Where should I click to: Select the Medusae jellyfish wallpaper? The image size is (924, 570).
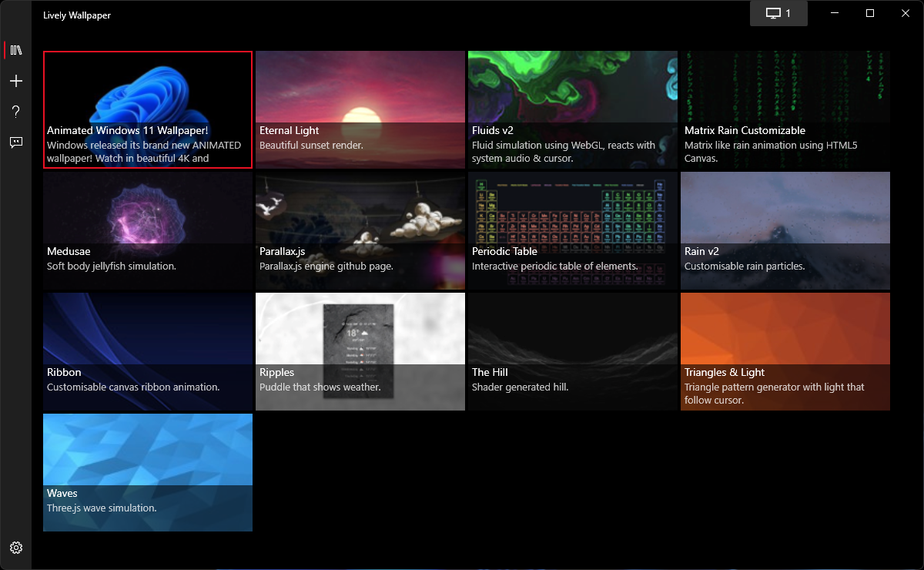[x=148, y=230]
